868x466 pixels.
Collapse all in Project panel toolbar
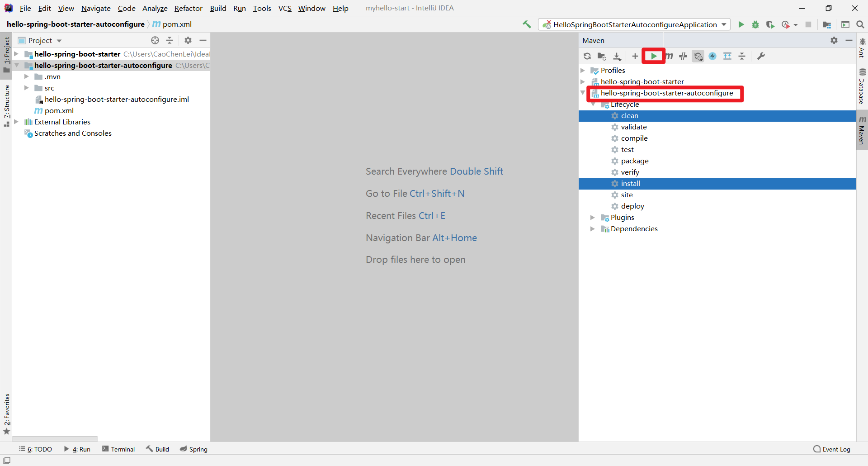tap(170, 40)
